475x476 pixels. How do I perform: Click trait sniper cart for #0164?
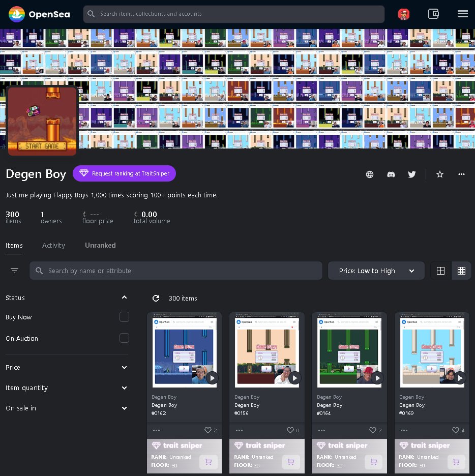pos(374,462)
